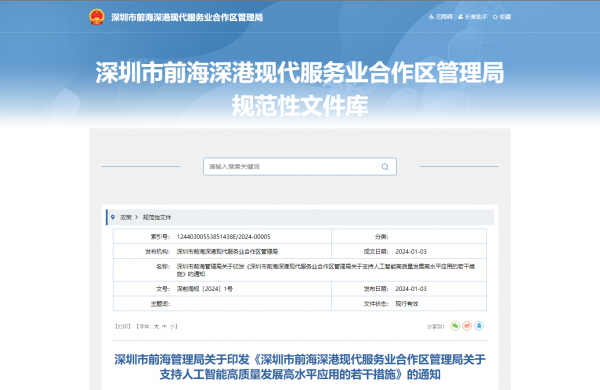
Task: Select index number 12440300553851438E/2024-00005
Action: (223, 237)
